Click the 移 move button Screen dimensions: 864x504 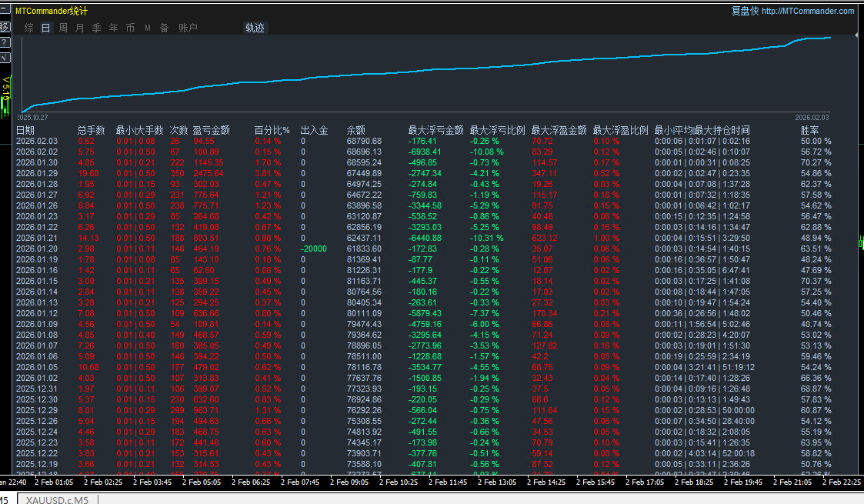click(5, 27)
